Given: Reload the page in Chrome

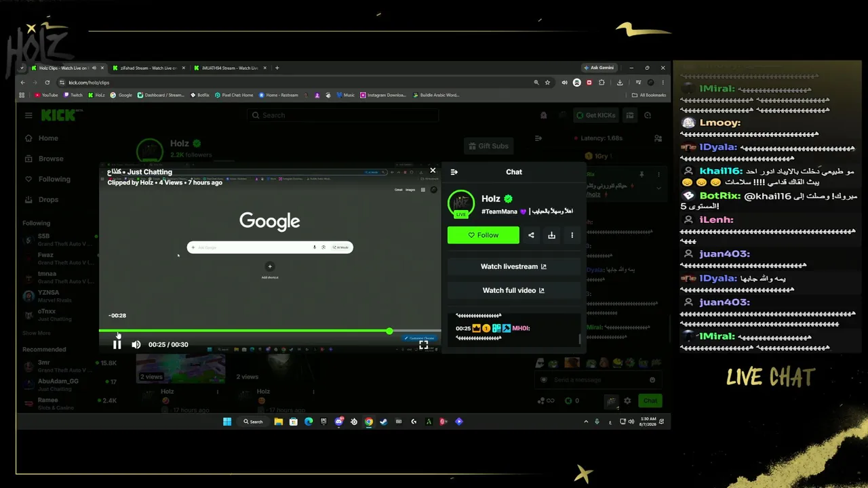Looking at the screenshot, I should pos(47,83).
